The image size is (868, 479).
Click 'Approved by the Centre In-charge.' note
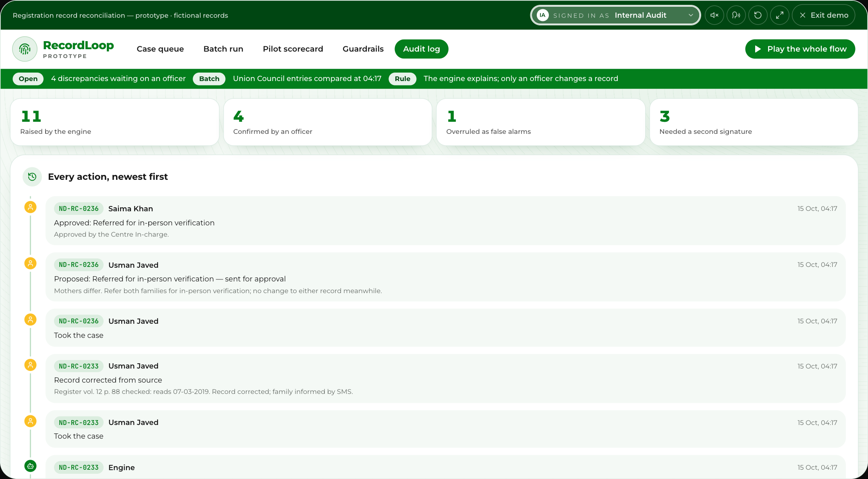point(111,234)
